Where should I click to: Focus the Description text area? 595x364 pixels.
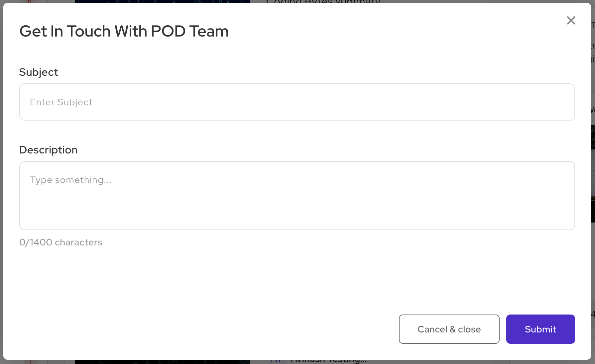[297, 196]
